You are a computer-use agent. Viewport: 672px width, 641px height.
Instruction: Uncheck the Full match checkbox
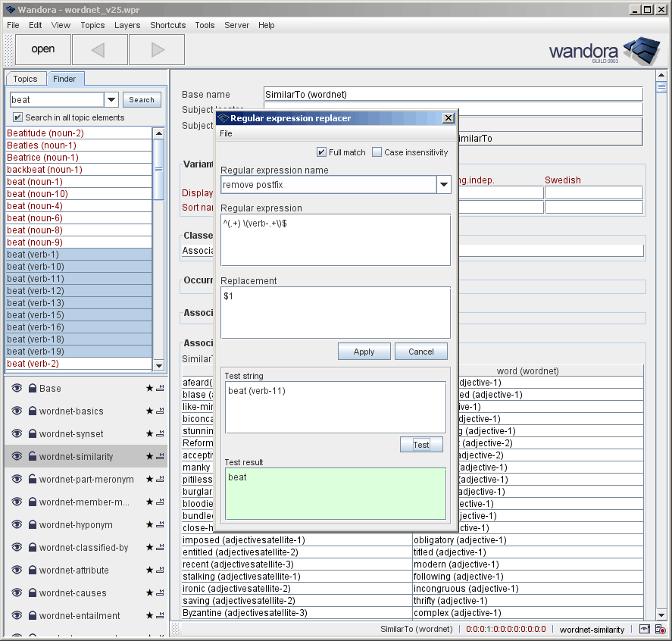pos(321,152)
